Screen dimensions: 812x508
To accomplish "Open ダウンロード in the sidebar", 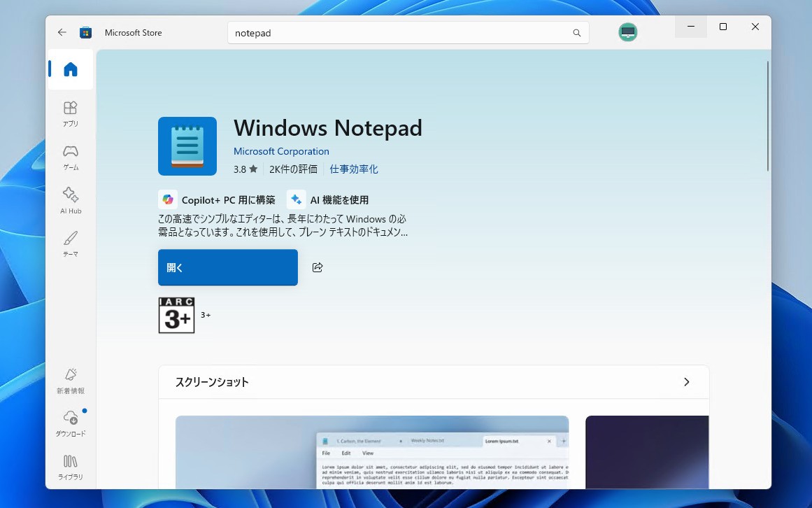I will [x=70, y=423].
